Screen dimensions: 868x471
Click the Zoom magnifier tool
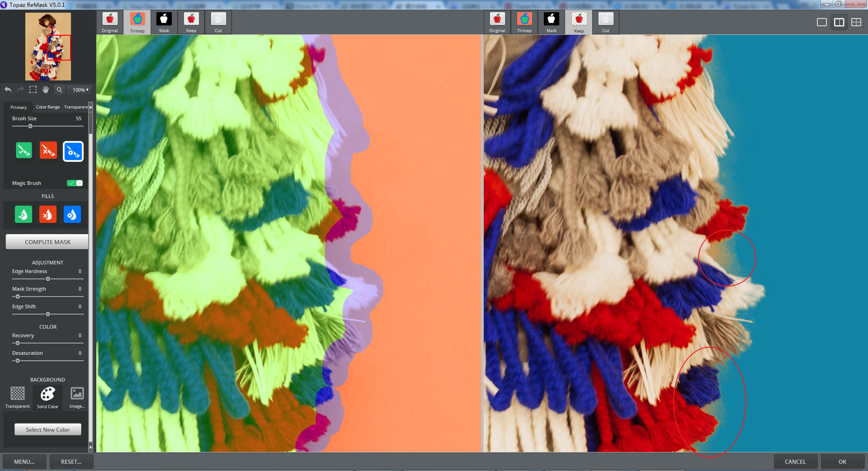pyautogui.click(x=59, y=89)
